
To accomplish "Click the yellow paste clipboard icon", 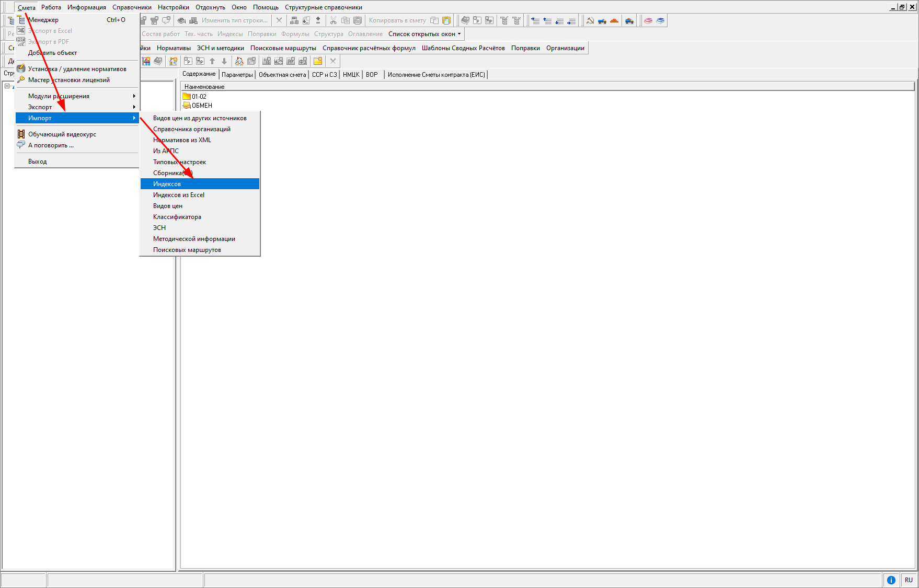I will (446, 20).
